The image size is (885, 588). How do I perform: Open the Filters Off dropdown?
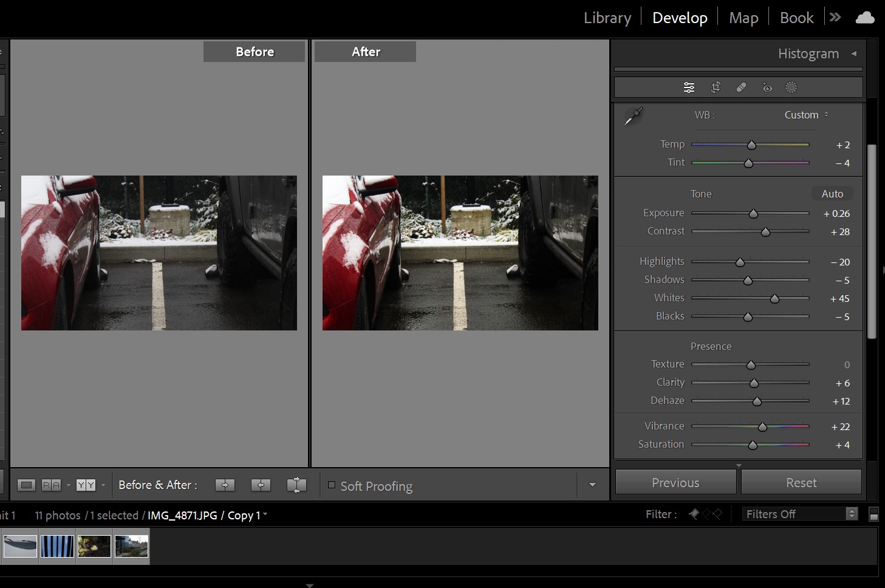tap(801, 514)
